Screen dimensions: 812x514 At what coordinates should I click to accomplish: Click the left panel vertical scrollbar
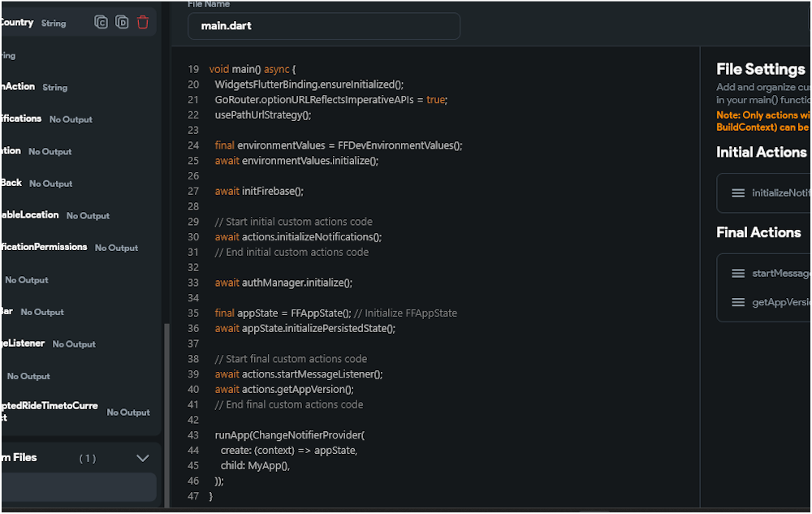click(x=167, y=406)
